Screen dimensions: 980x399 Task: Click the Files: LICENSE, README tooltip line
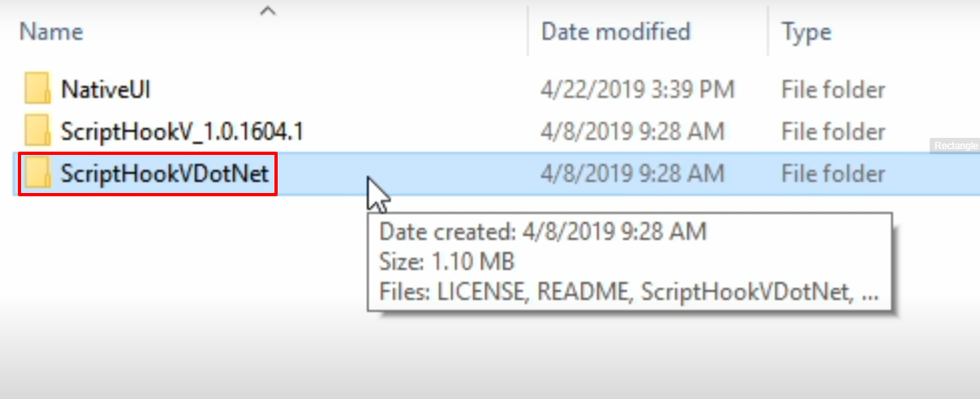click(629, 292)
